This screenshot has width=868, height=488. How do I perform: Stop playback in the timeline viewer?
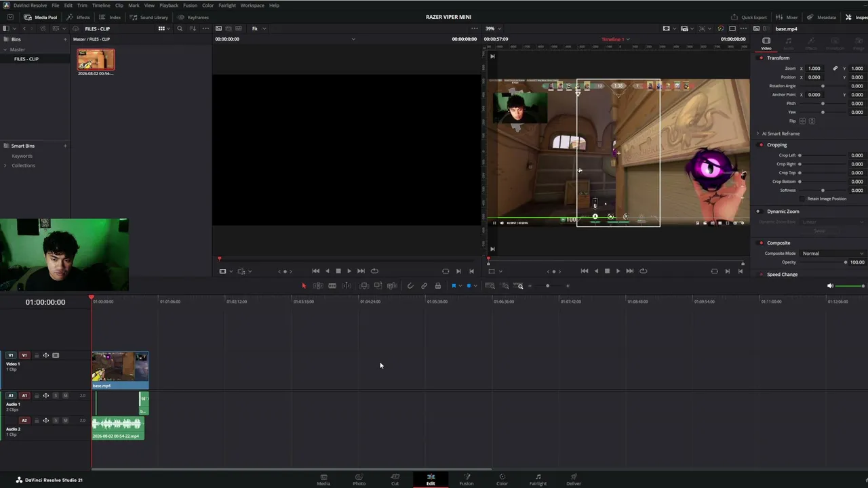point(607,271)
